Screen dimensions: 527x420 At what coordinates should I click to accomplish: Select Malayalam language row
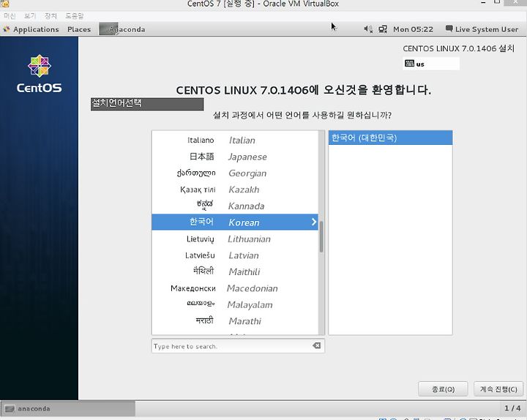point(235,304)
